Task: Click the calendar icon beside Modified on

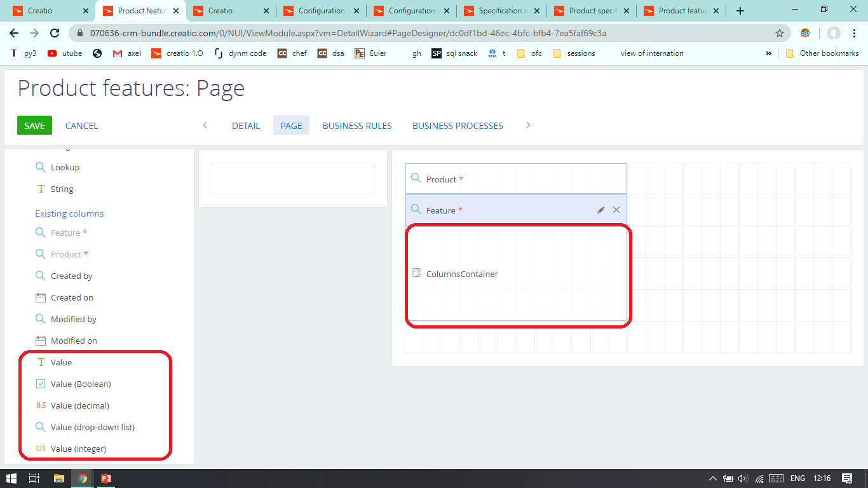Action: tap(41, 341)
